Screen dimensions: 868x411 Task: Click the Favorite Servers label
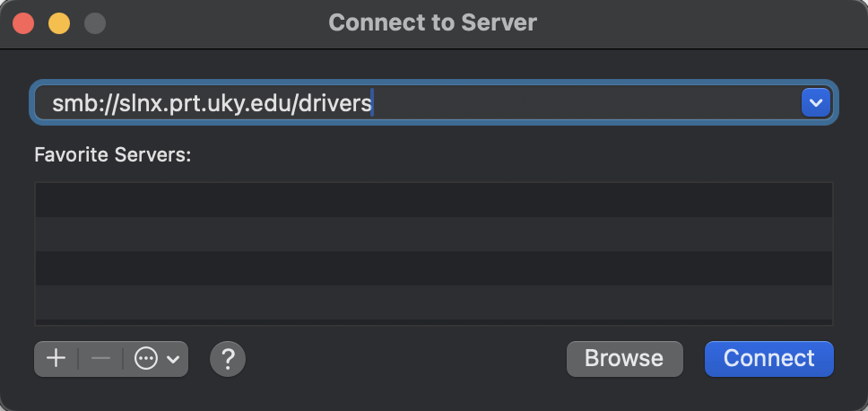(x=112, y=154)
